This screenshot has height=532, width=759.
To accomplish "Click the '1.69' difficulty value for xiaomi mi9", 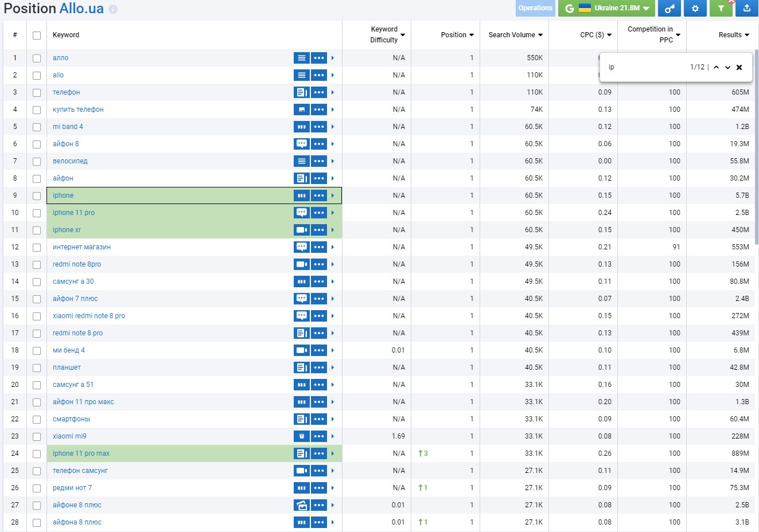I will click(x=398, y=436).
